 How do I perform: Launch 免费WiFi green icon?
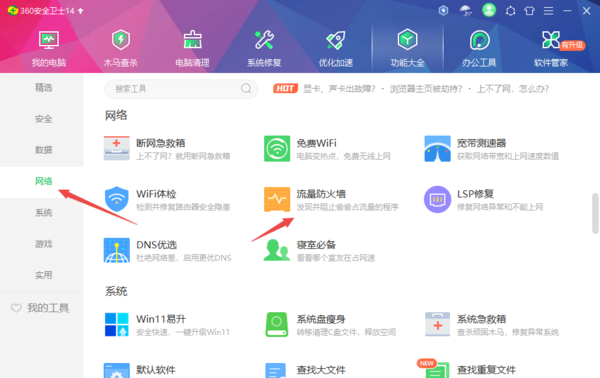click(277, 148)
